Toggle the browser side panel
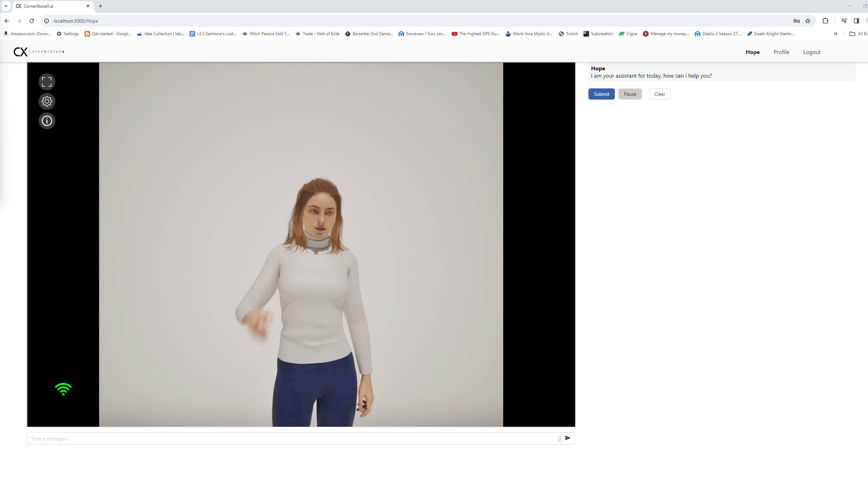The width and height of the screenshot is (868, 479). pyautogui.click(x=856, y=21)
